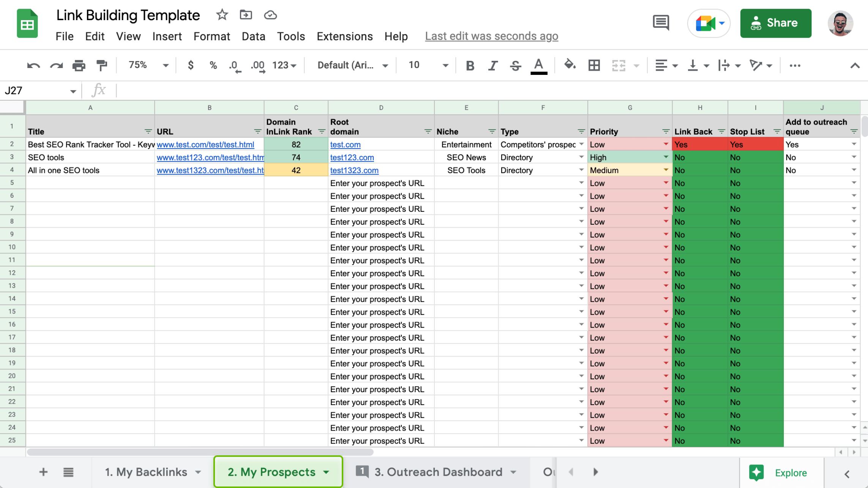The height and width of the screenshot is (488, 868).
Task: Star the Link Building Template document
Action: pos(221,15)
